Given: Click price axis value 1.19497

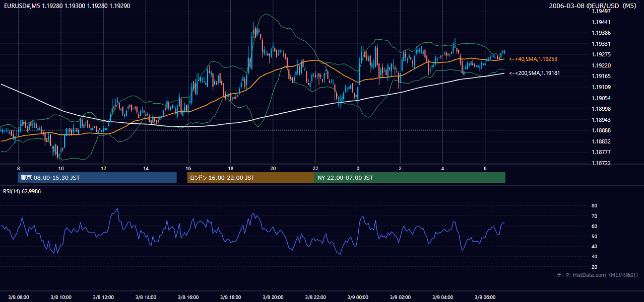Looking at the screenshot, I should [x=601, y=12].
